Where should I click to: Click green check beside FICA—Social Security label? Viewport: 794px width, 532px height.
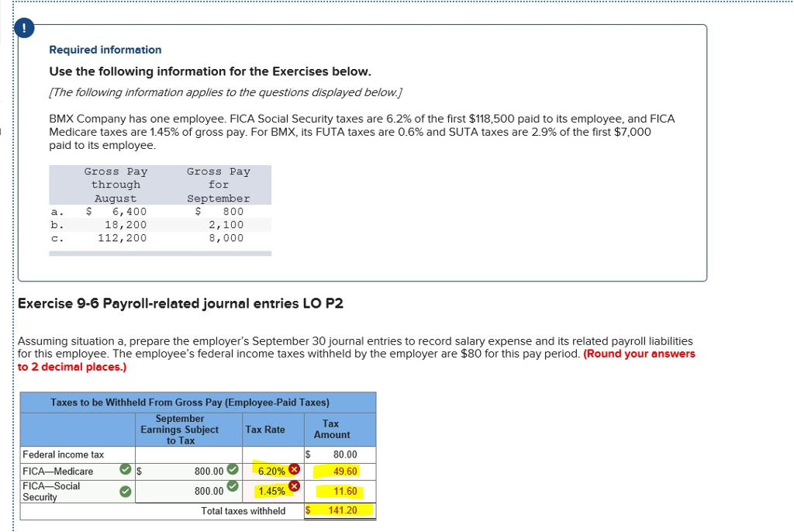[x=125, y=491]
